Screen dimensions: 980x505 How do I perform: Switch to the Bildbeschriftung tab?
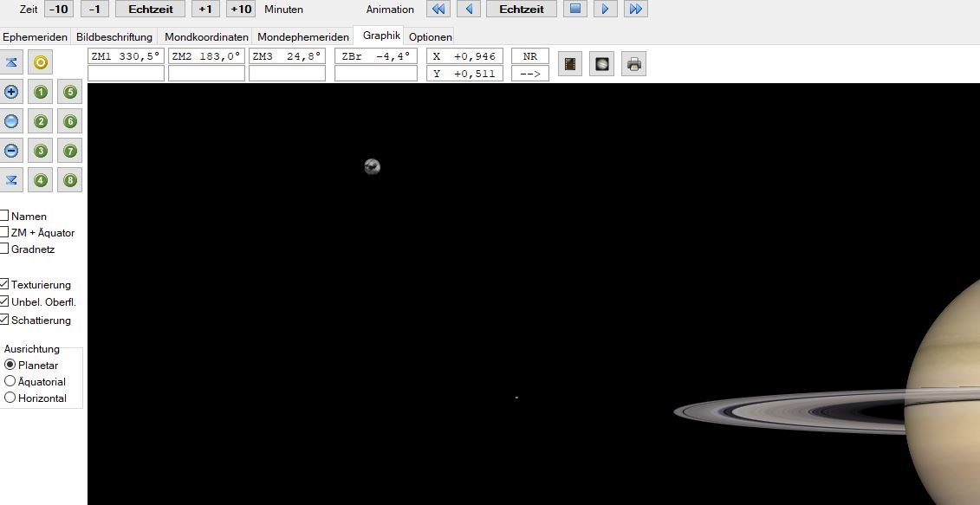pos(114,37)
